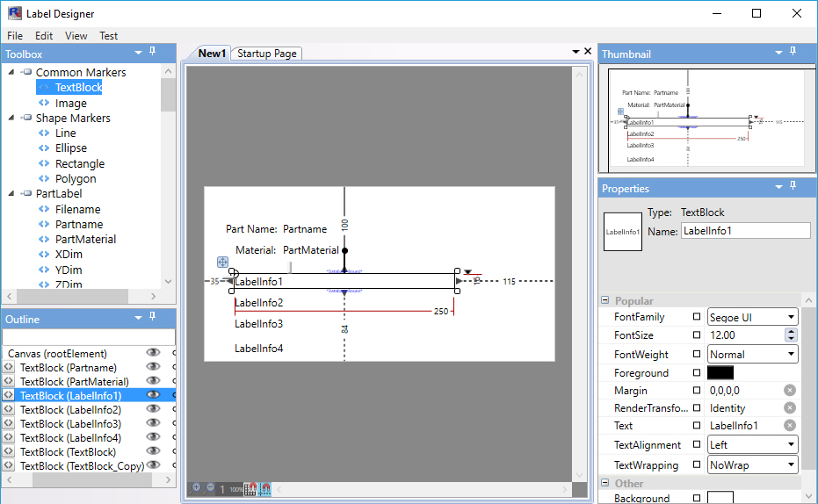818x504 pixels.
Task: Click LabelInfo3 text on the canvas
Action: (x=258, y=324)
